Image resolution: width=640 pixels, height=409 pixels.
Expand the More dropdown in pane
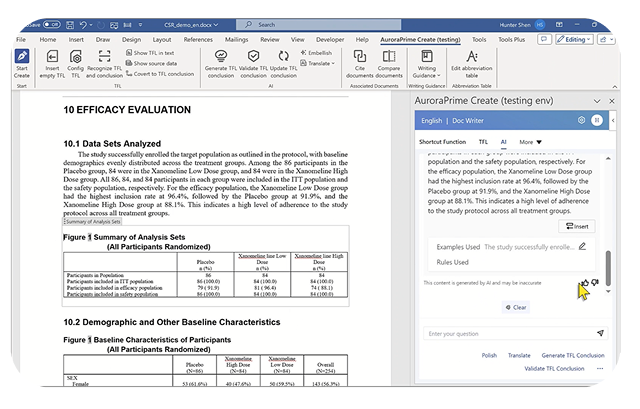(x=530, y=142)
